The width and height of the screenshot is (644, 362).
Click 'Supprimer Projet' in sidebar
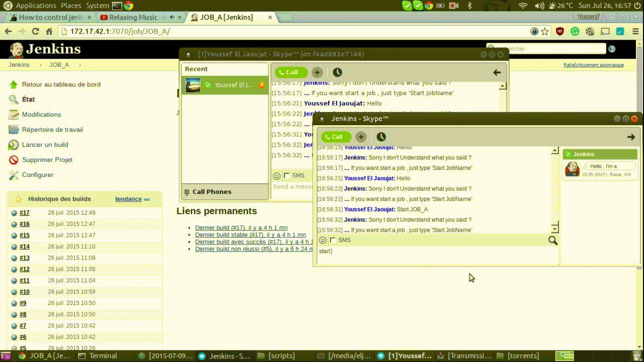point(47,160)
